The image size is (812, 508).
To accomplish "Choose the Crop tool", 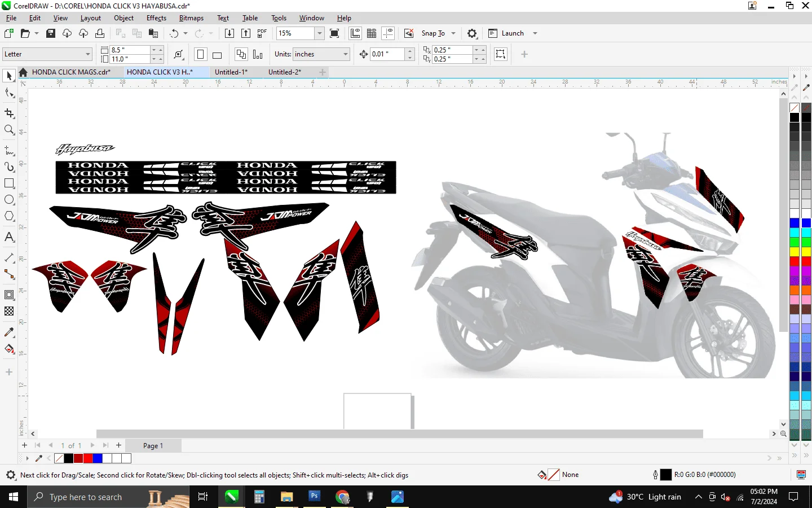I will pos(9,113).
